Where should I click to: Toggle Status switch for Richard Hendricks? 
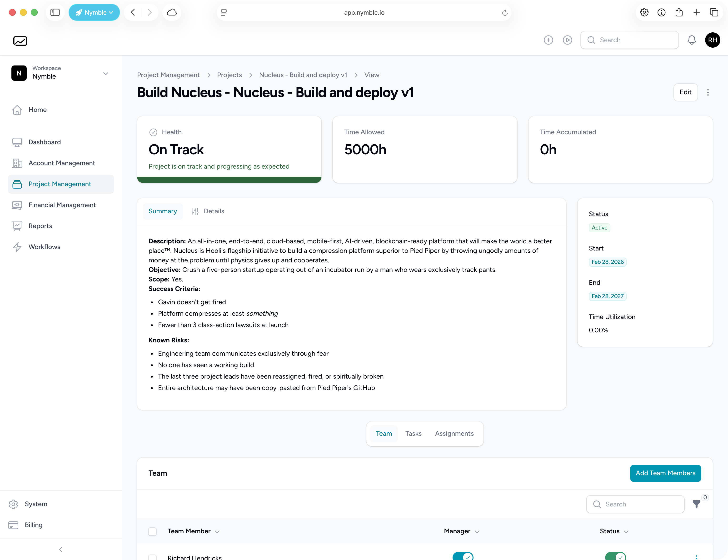pos(615,556)
